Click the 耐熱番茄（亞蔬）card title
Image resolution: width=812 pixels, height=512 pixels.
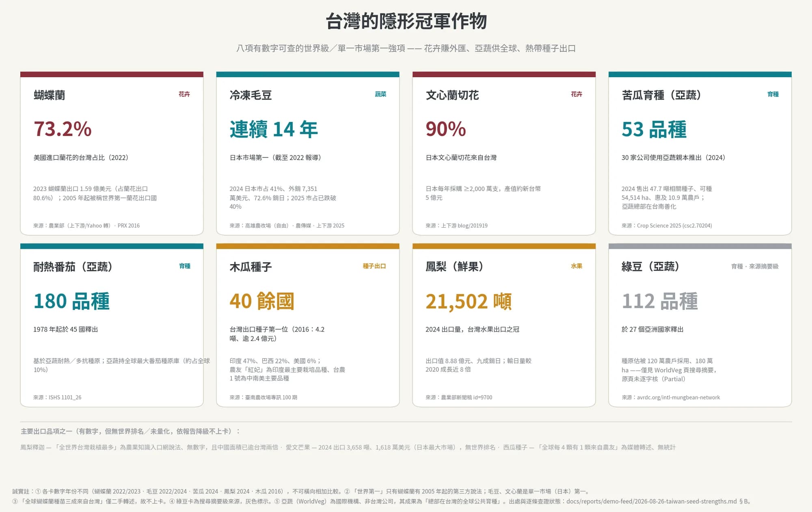(x=73, y=267)
